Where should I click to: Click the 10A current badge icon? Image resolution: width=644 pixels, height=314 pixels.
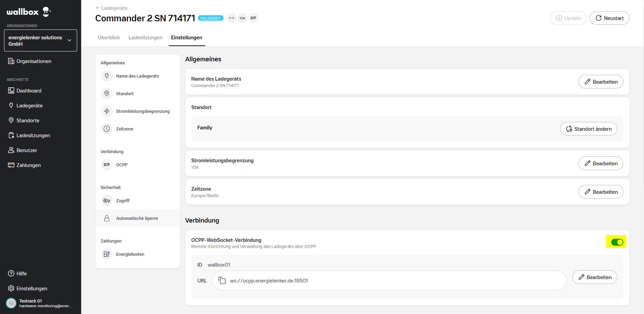(242, 18)
